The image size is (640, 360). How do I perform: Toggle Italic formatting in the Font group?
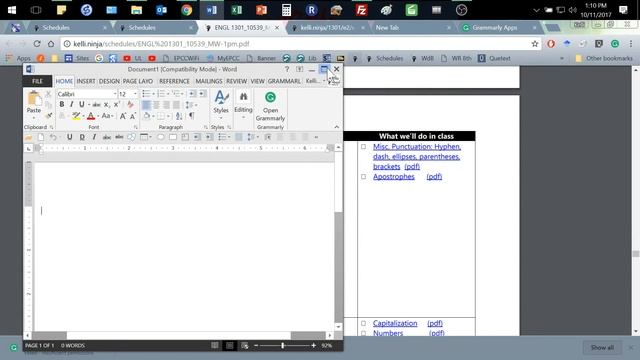tap(71, 104)
